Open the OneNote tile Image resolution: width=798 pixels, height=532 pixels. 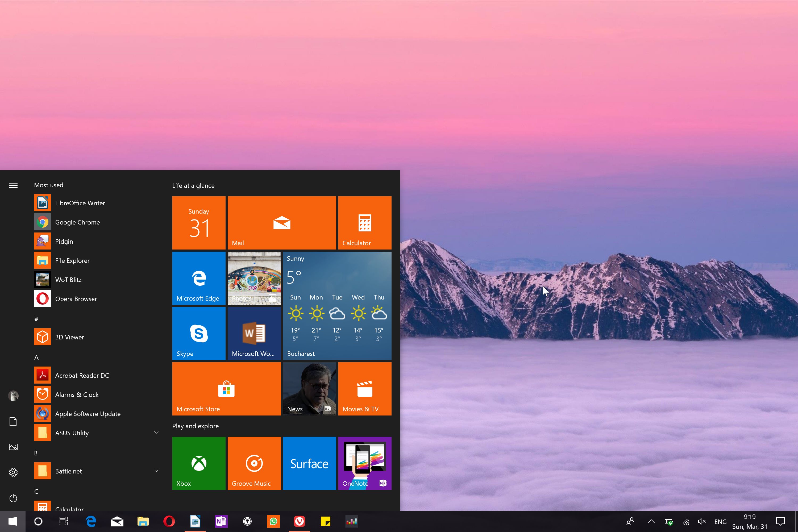(365, 463)
